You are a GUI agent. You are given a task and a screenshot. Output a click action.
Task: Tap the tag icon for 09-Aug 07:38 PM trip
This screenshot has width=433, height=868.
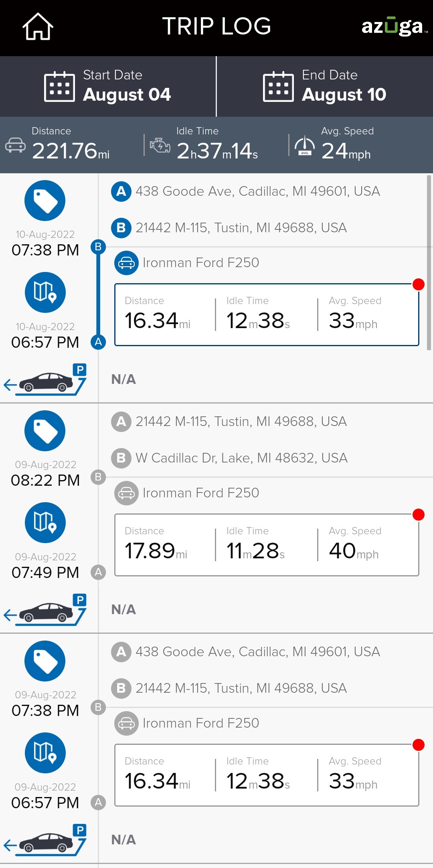(x=45, y=661)
